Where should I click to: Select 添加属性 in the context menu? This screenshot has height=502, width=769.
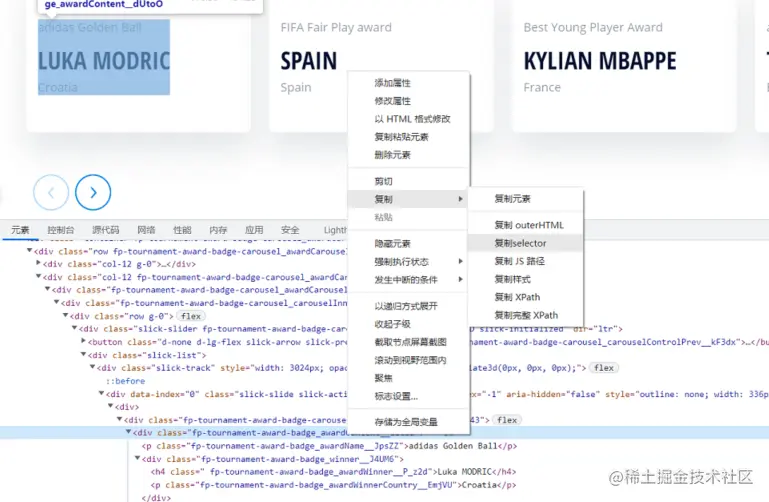pyautogui.click(x=409, y=83)
